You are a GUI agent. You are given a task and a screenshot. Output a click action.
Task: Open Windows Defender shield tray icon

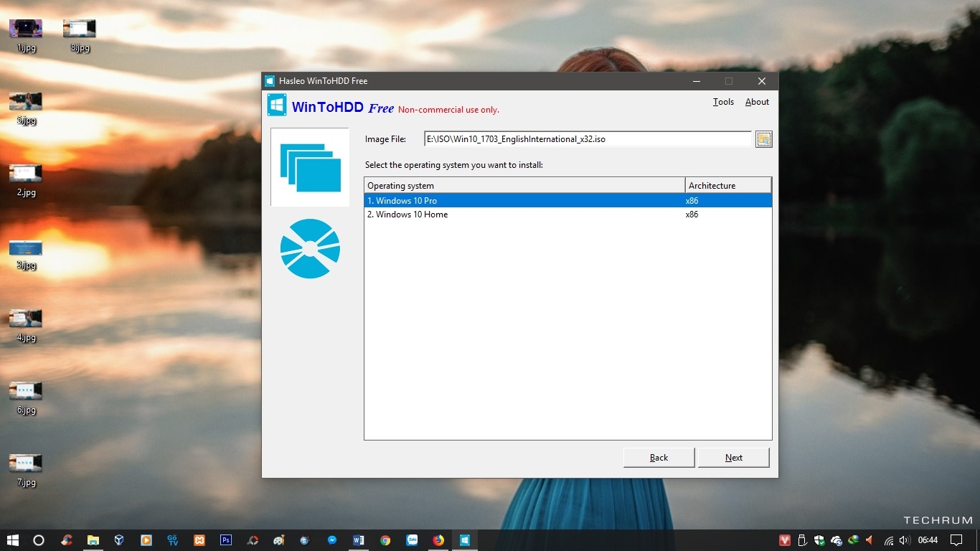[x=819, y=540]
